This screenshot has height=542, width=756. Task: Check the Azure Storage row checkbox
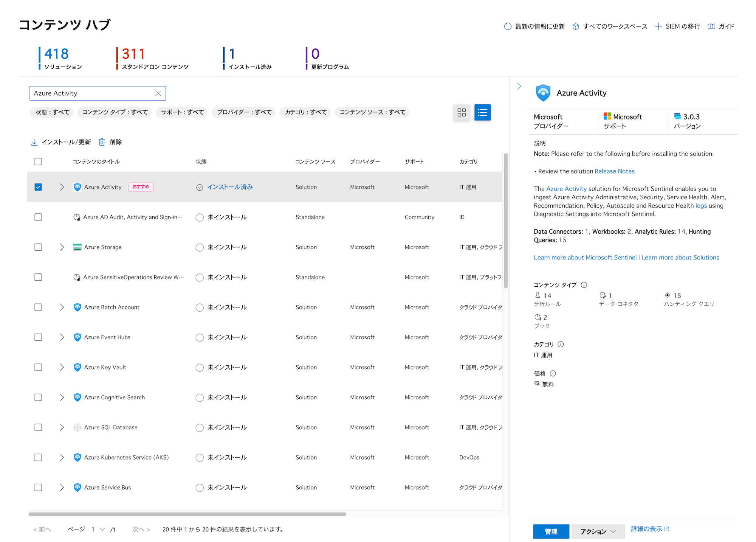[38, 247]
